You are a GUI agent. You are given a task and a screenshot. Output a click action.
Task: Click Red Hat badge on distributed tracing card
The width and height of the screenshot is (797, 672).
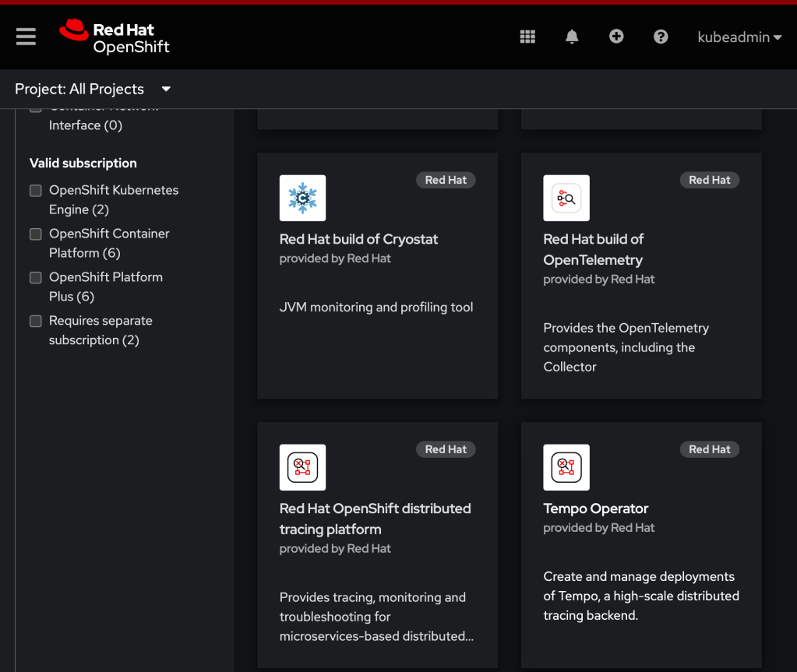tap(446, 449)
